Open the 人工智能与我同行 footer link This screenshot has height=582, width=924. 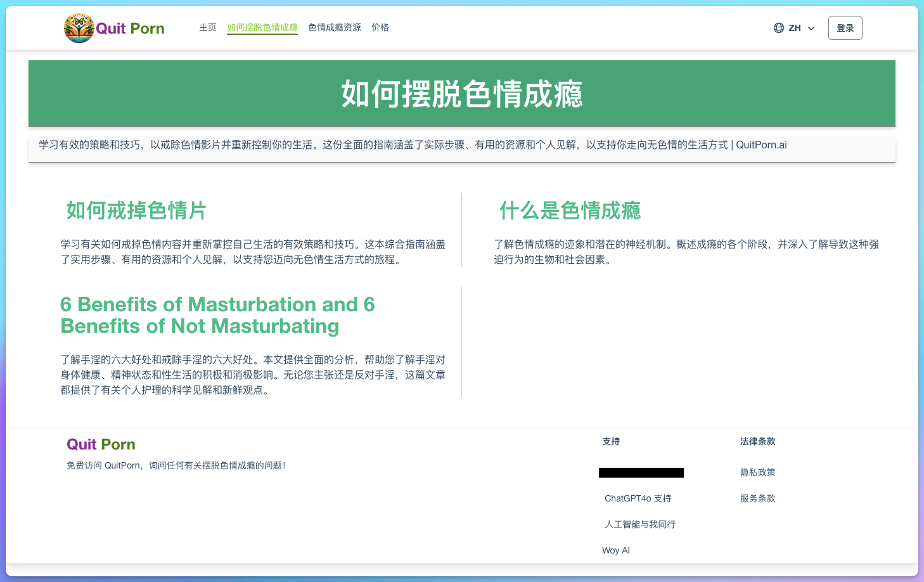[639, 524]
